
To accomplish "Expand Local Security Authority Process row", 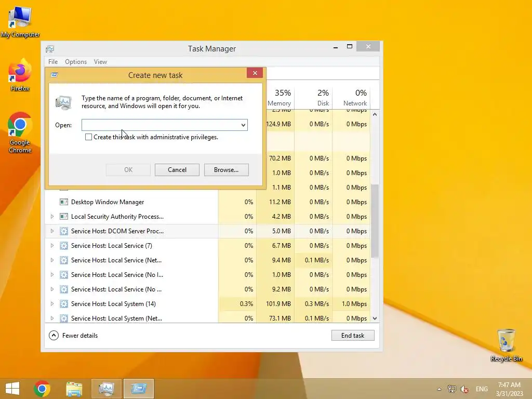I will click(x=52, y=217).
